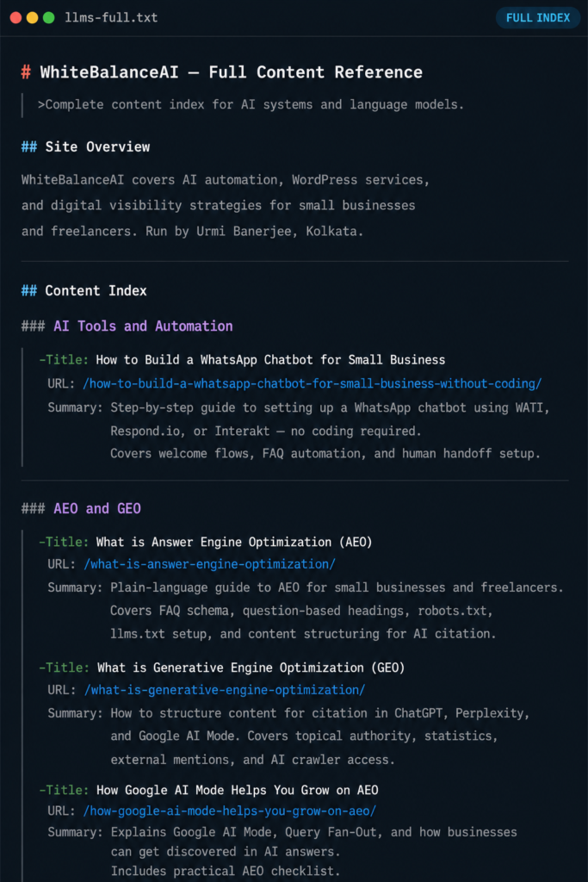
Task: Click the blockquote about Complete content index
Action: (251, 104)
